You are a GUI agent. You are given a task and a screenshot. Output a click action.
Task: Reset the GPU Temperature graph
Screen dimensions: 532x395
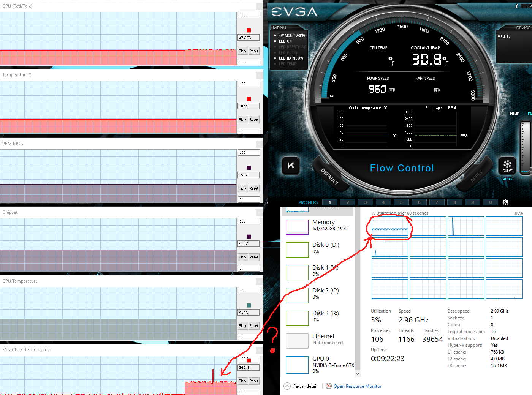254,326
